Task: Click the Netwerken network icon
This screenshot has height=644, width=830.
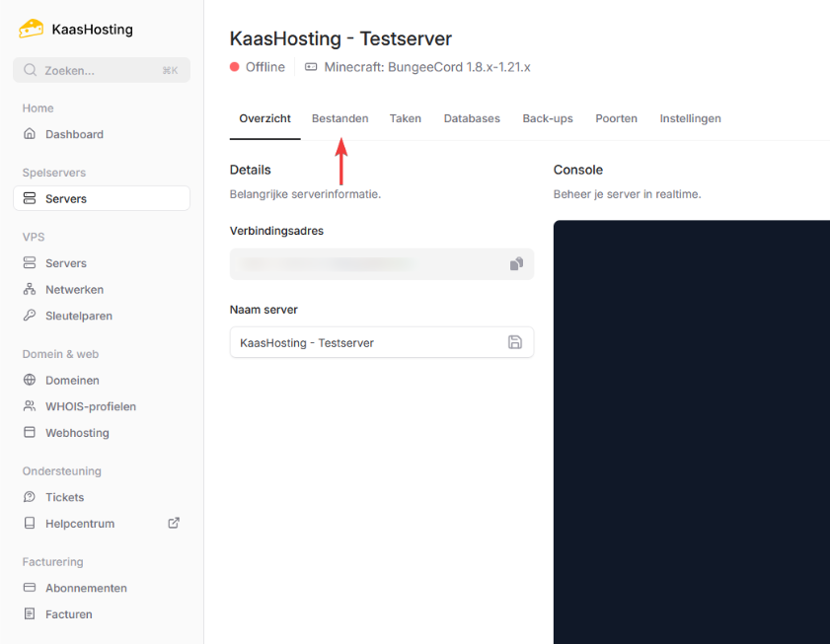Action: (x=30, y=290)
